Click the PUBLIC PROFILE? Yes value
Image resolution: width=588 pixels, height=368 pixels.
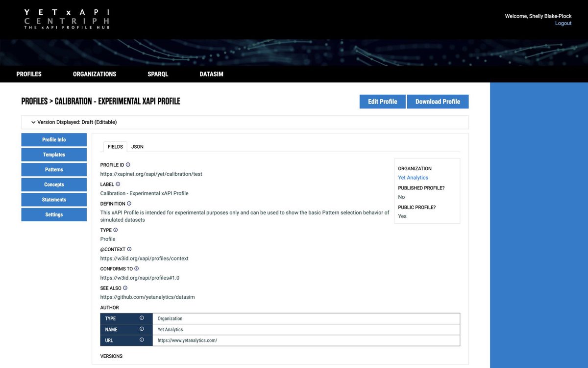[402, 216]
